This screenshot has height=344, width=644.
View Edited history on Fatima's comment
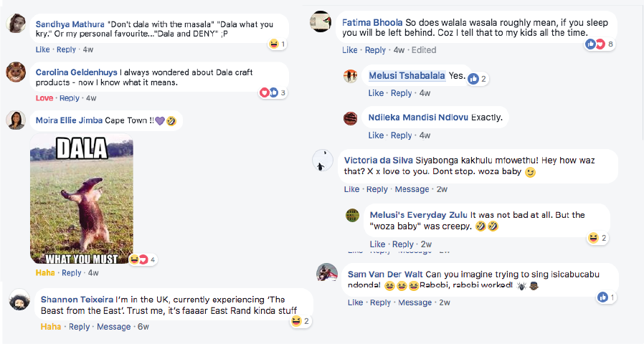click(x=423, y=50)
